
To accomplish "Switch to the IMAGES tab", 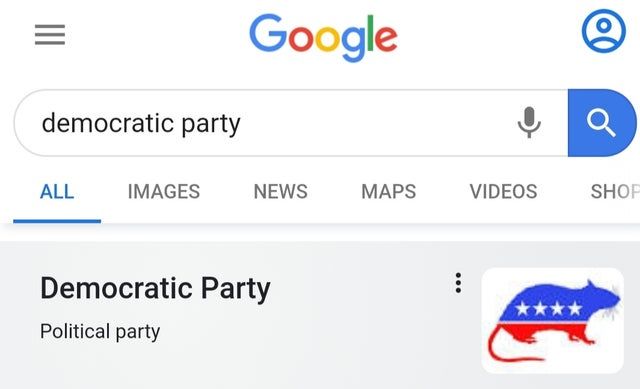I will click(164, 191).
